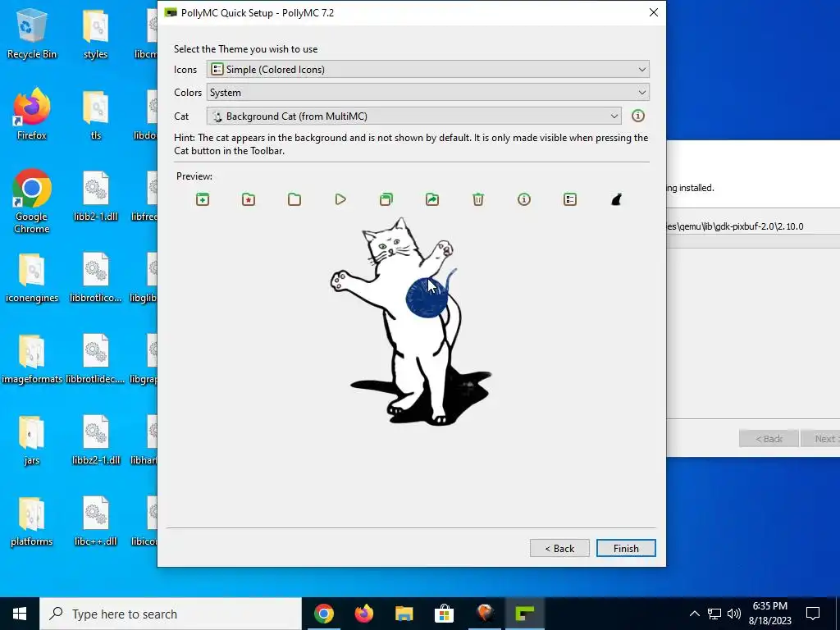Open the Cat dropdown set to Background Cat
Viewport: 840px width, 630px height.
414,116
